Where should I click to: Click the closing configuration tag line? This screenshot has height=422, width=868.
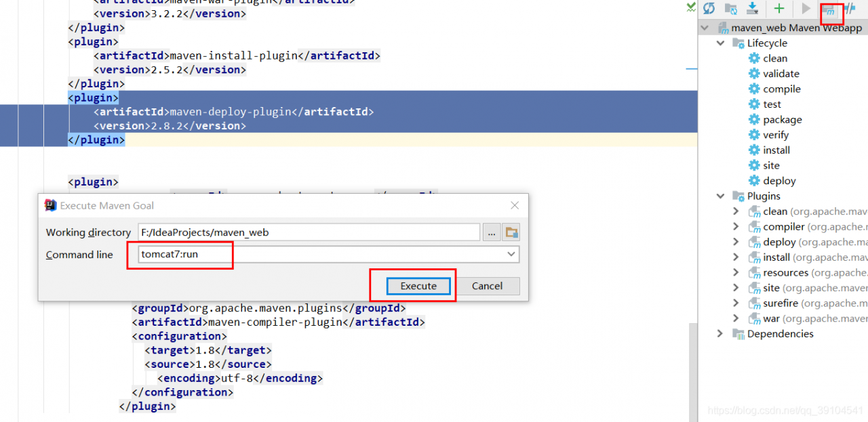click(x=182, y=392)
